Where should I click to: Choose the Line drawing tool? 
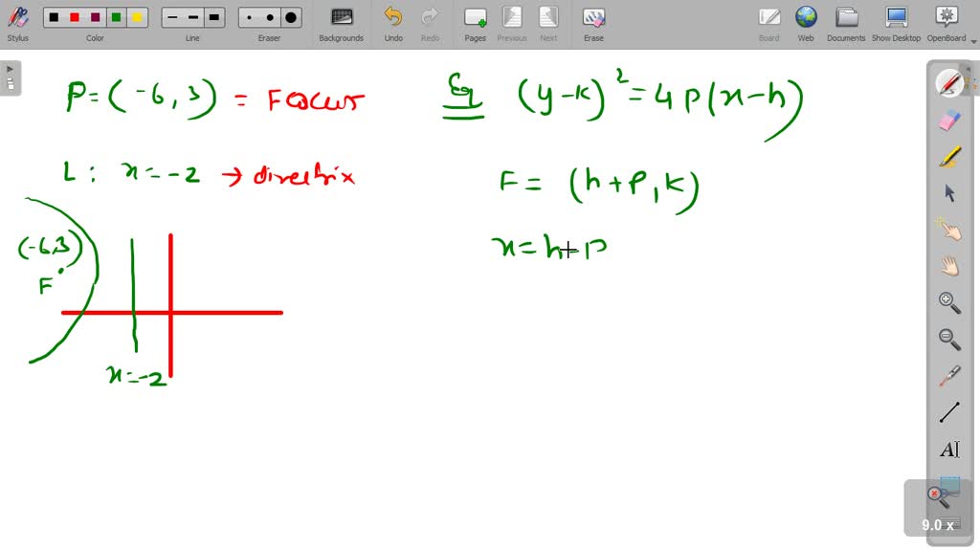pos(948,411)
